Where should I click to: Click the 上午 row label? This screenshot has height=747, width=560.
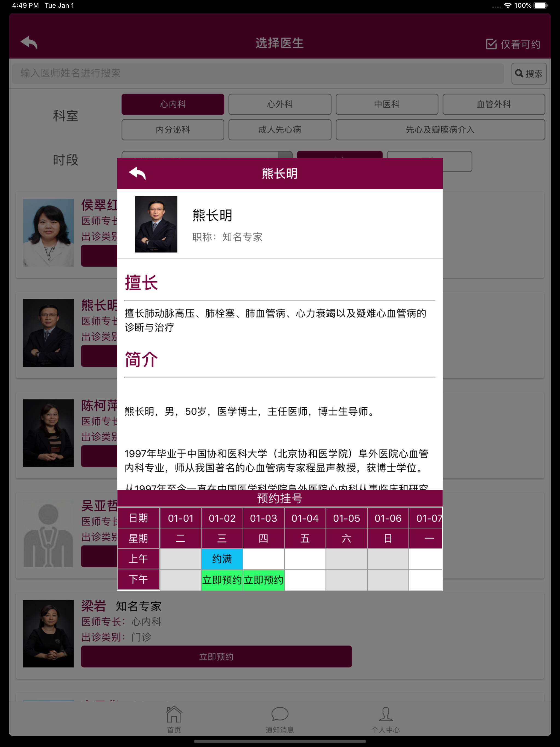[138, 559]
